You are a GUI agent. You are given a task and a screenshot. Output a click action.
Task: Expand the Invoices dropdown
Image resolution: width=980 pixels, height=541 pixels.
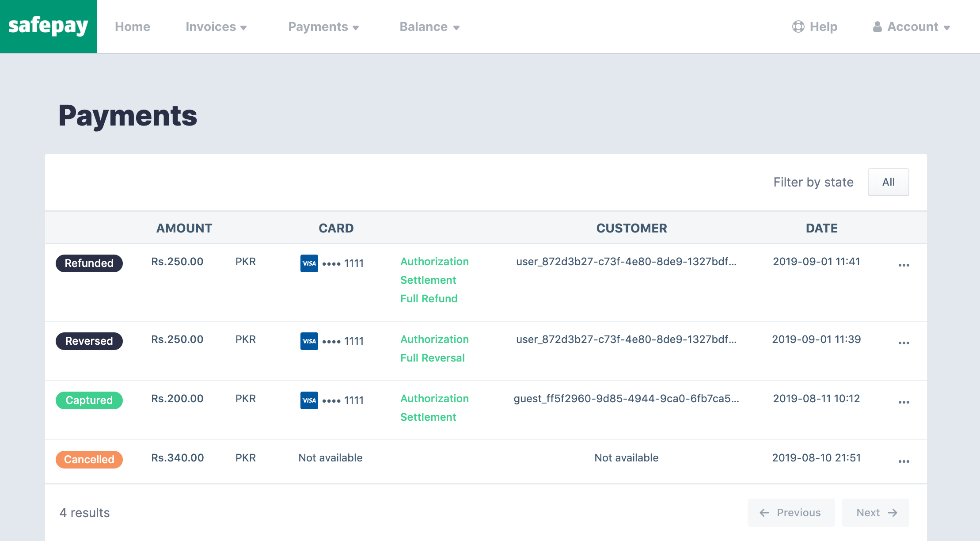[216, 27]
